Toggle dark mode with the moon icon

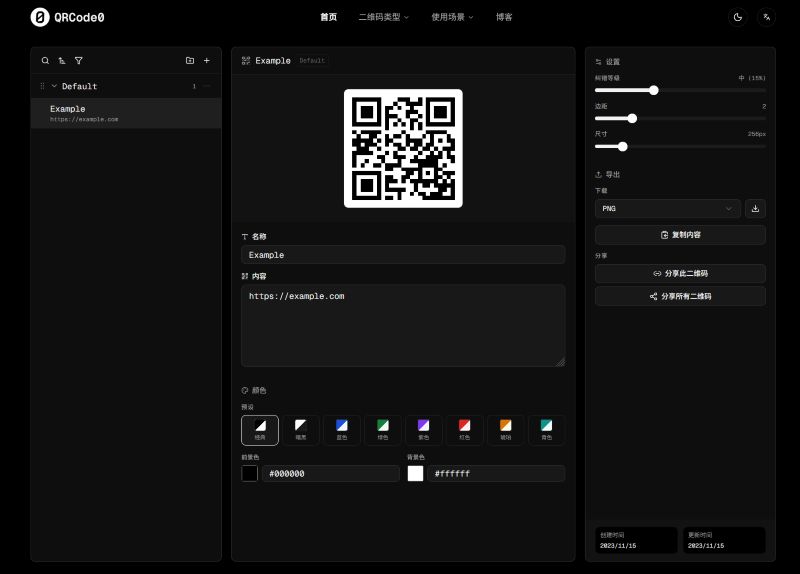coord(738,17)
